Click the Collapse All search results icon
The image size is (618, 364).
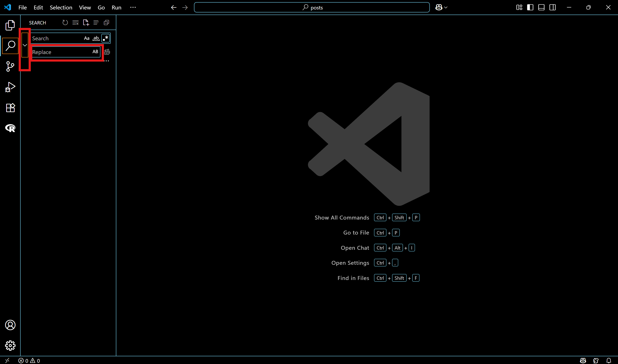(106, 23)
